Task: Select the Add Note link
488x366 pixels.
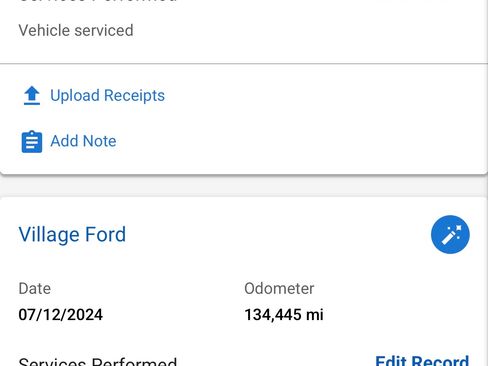Action: (83, 141)
